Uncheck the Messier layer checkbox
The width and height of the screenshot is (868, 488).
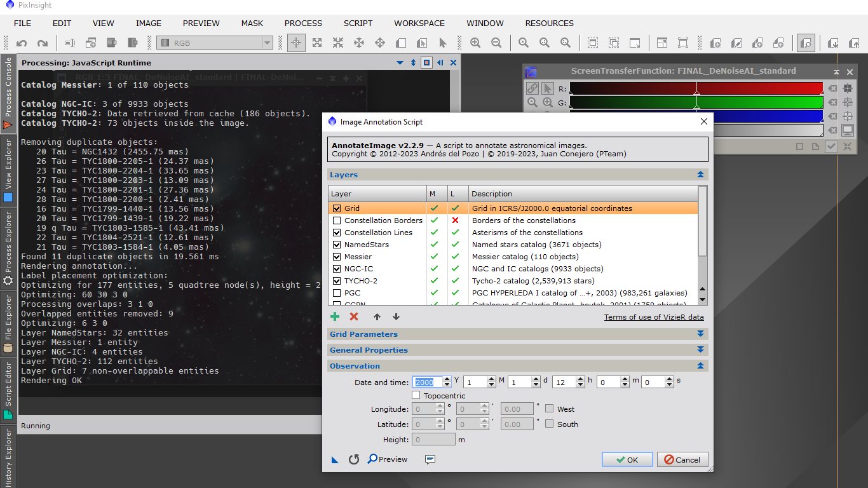pos(337,257)
